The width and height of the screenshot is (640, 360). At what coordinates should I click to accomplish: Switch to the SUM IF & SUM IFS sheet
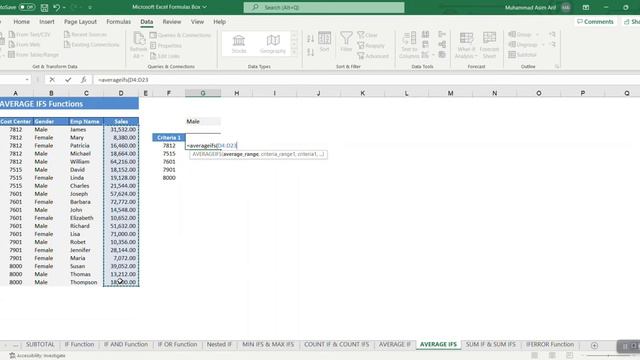tap(490, 344)
